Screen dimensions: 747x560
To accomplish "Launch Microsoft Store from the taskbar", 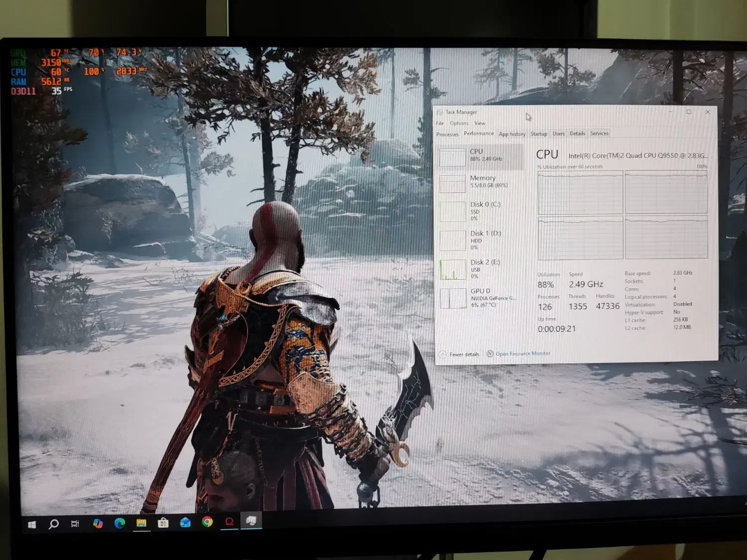I will click(163, 523).
